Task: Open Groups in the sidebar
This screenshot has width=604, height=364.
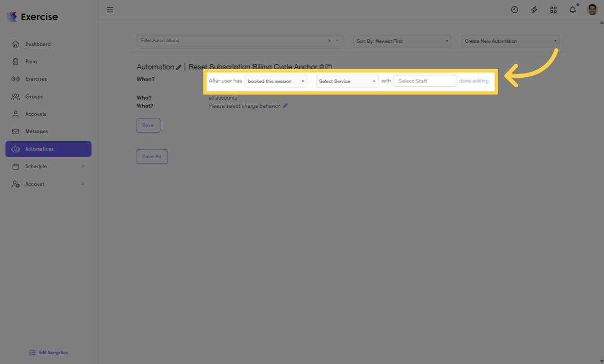Action: pyautogui.click(x=48, y=97)
